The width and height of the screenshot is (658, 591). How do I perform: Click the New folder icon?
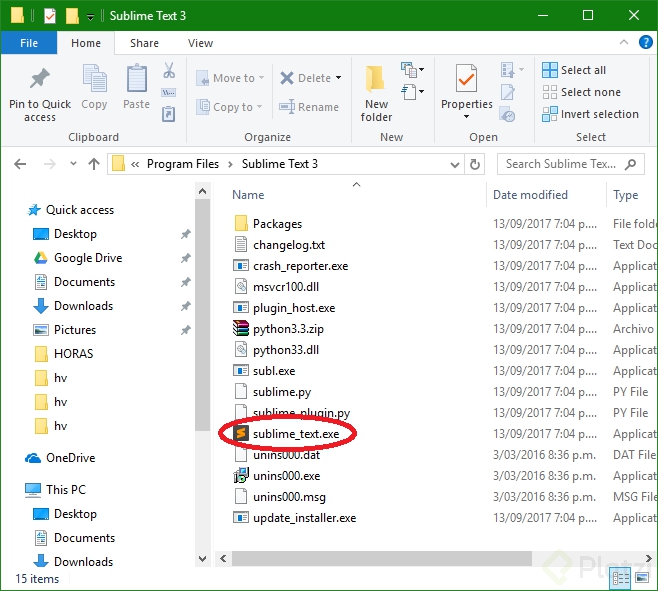375,78
